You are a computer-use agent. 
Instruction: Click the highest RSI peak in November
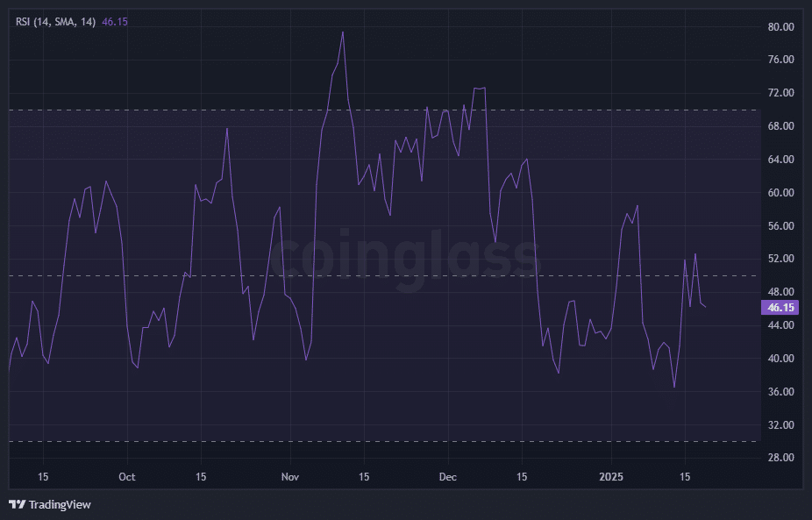tap(342, 32)
